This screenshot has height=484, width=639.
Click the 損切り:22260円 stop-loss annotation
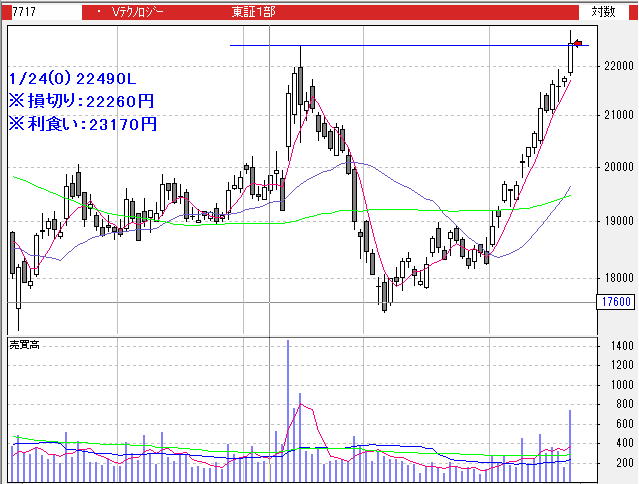pos(82,101)
